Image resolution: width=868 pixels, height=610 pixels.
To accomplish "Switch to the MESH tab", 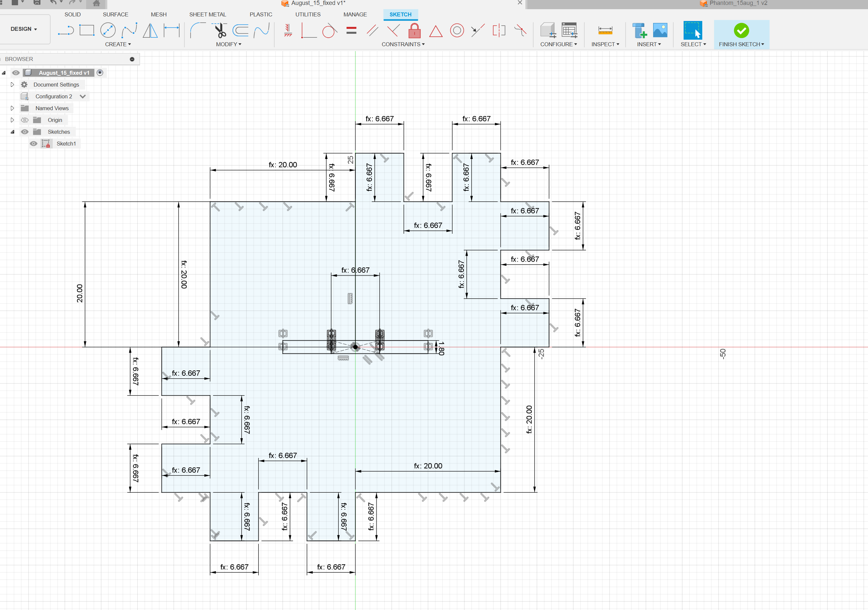I will coord(159,14).
